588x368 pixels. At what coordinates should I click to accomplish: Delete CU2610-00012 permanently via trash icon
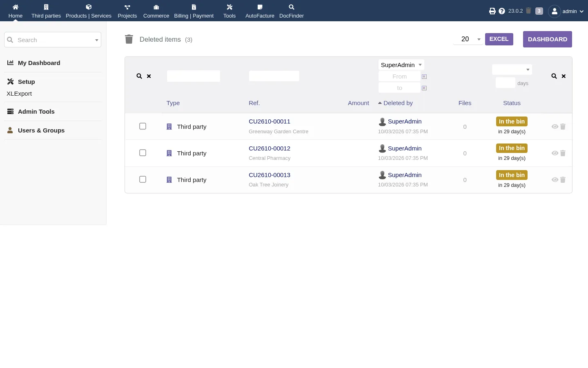563,153
